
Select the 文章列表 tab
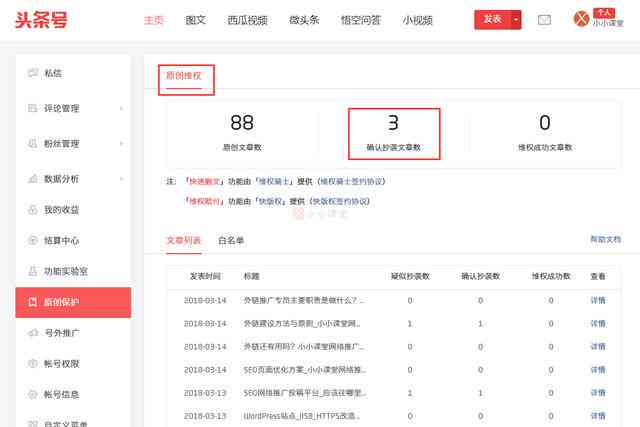tap(184, 240)
